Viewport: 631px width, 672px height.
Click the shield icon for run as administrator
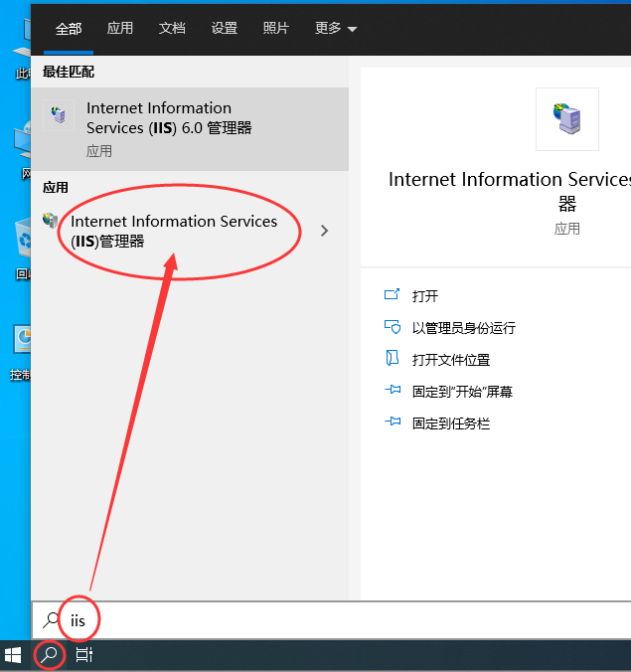[x=393, y=327]
